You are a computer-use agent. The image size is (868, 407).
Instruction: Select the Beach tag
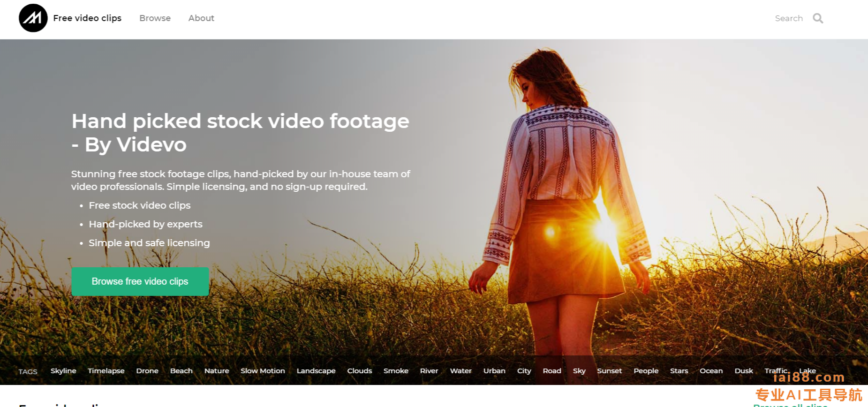click(181, 370)
